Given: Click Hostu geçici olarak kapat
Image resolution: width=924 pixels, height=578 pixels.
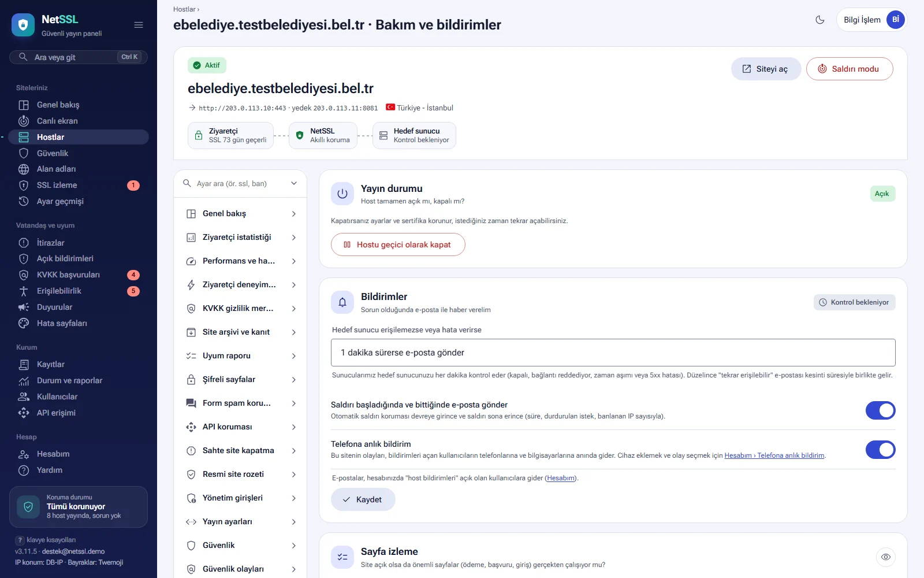Looking at the screenshot, I should tap(398, 244).
